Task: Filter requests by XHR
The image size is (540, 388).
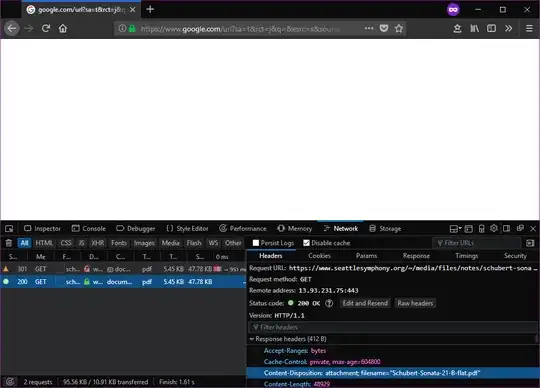Action: coord(97,243)
